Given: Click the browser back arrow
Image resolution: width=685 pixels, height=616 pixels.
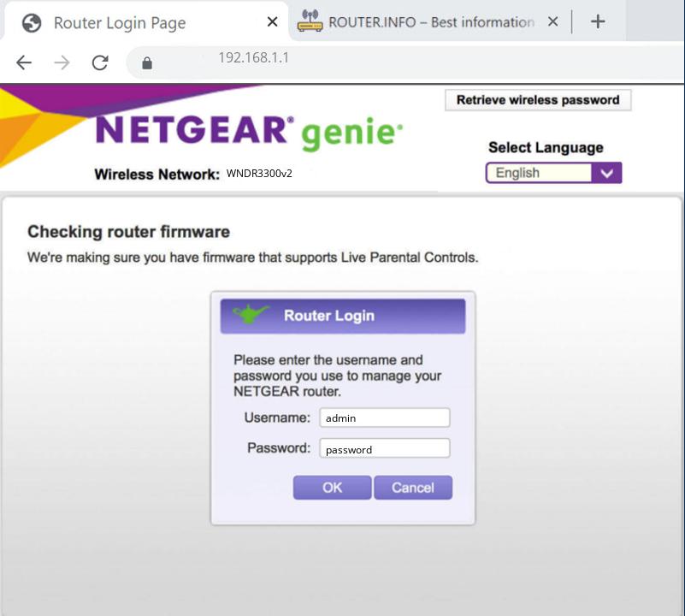Looking at the screenshot, I should (24, 63).
